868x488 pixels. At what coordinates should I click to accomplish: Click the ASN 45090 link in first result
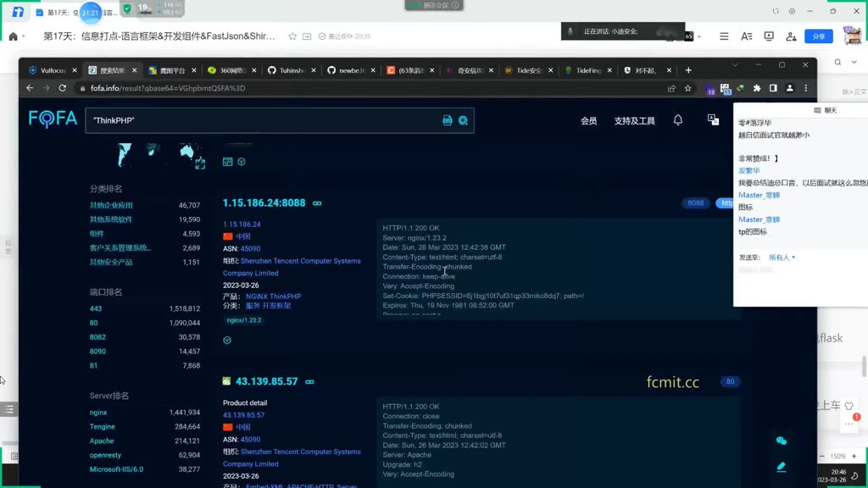(x=250, y=248)
